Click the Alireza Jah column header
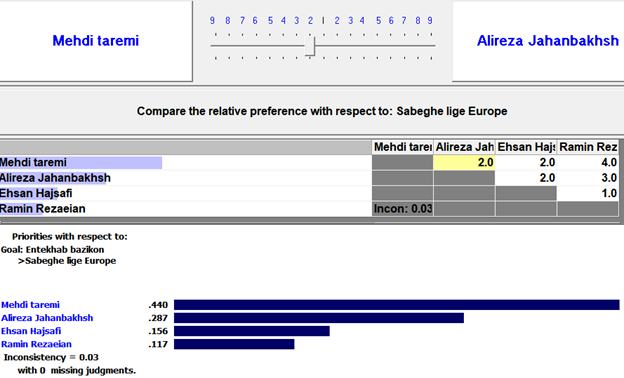The image size is (624, 378). click(x=464, y=147)
